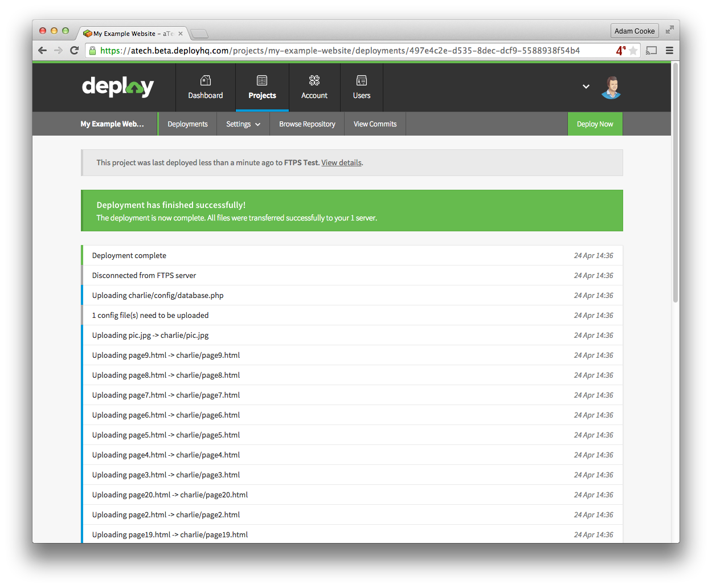
Task: Open Browse Repository
Action: coord(307,124)
